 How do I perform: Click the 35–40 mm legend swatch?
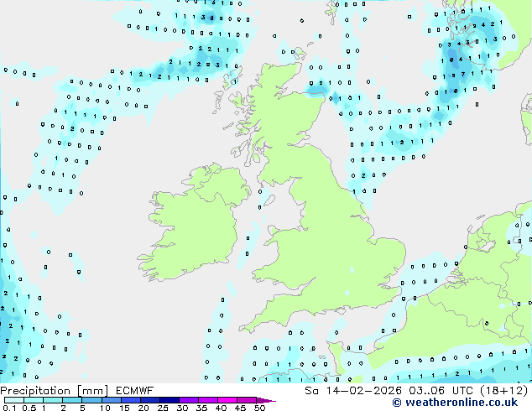click(208, 400)
